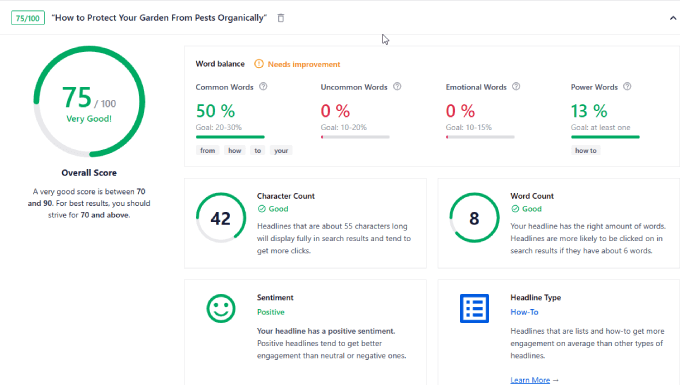
Task: Click the '50 %' common words value
Action: [x=215, y=111]
